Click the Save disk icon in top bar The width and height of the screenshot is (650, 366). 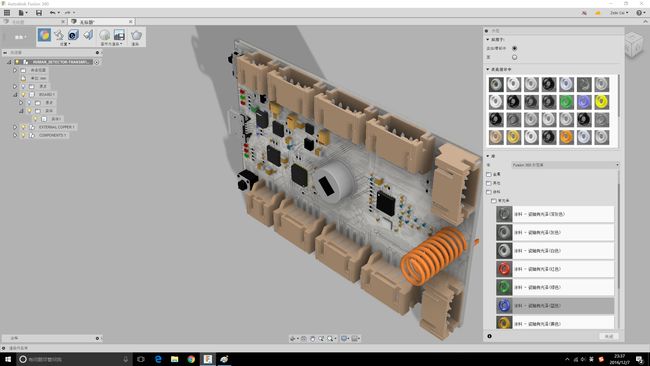39,13
